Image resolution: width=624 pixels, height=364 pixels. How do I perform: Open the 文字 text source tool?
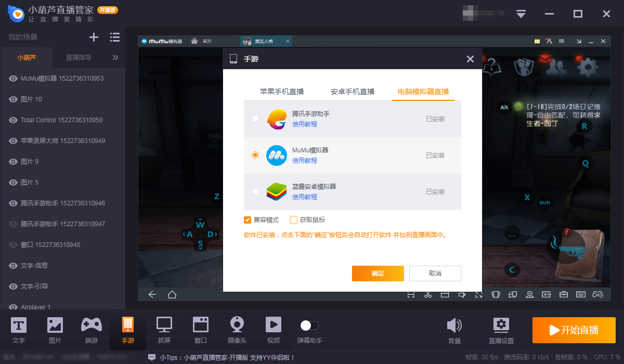(19, 331)
